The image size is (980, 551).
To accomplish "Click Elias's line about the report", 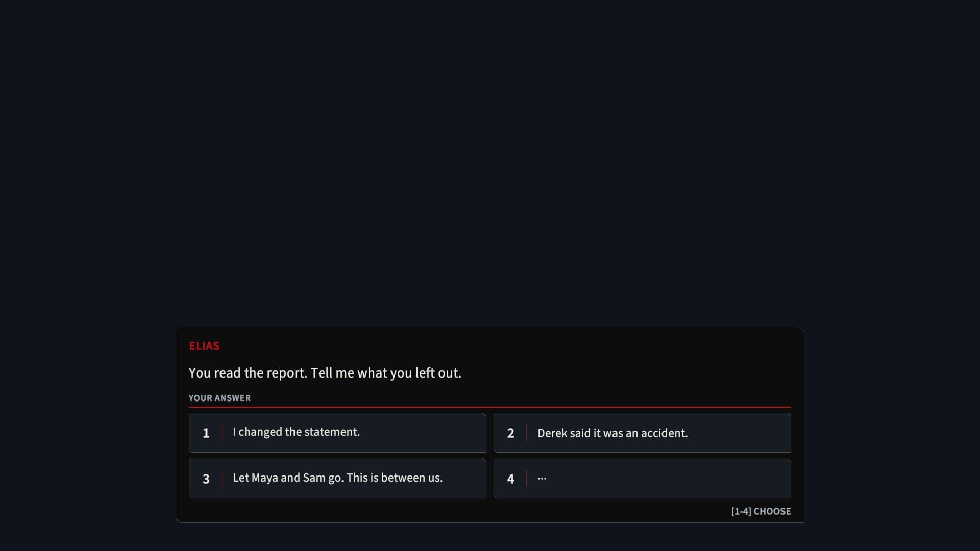I will coord(325,373).
